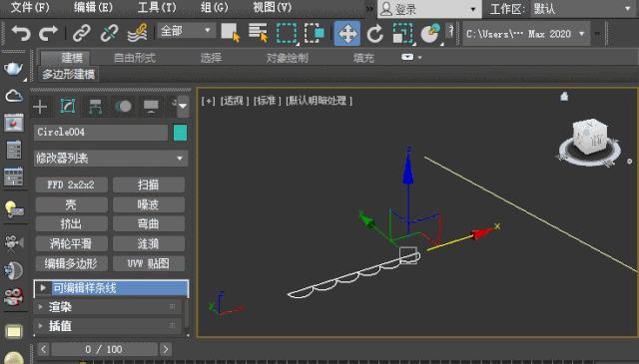Click Select and Place tool
639x364 pixels.
point(430,33)
